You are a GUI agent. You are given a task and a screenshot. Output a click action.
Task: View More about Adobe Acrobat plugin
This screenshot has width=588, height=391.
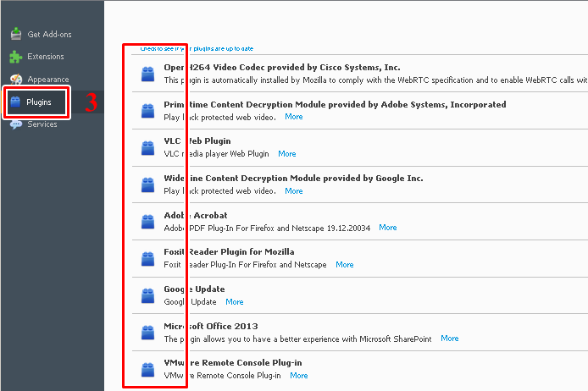point(388,228)
